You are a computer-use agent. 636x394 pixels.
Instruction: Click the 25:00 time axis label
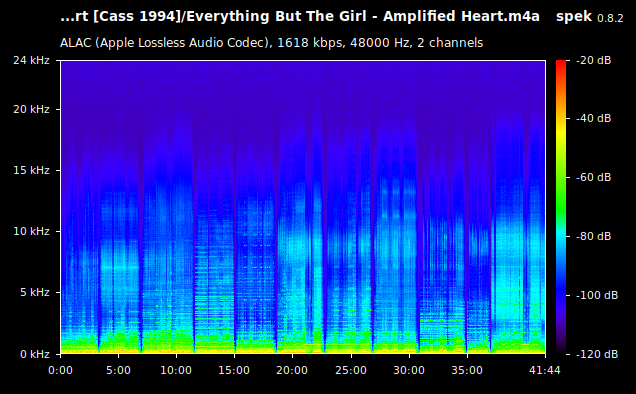click(351, 370)
